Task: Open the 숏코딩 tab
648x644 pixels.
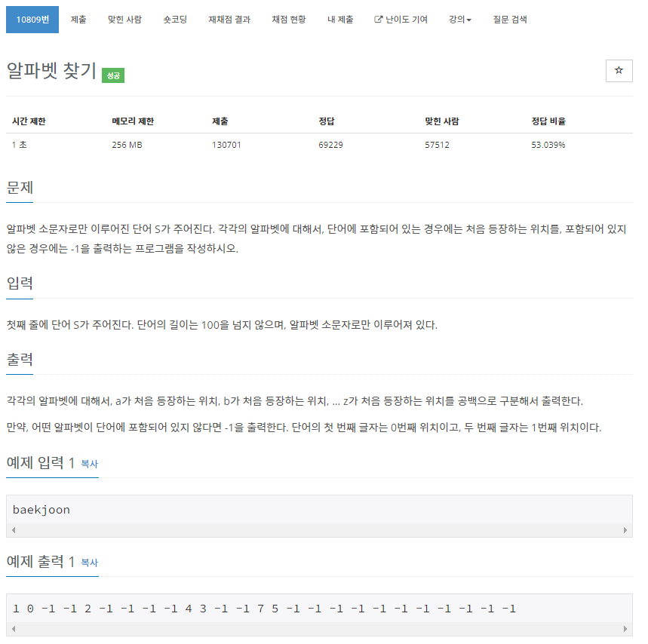Action: [175, 20]
